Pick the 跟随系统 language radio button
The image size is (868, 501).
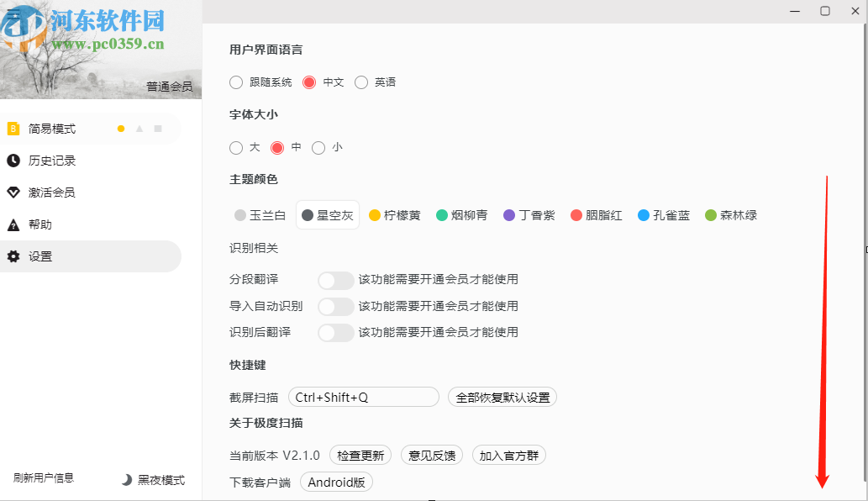236,82
